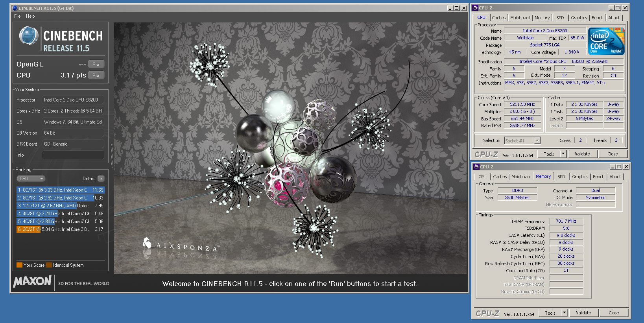Click the Intel Core 2 Duo badge
The image size is (644, 323).
click(x=606, y=41)
